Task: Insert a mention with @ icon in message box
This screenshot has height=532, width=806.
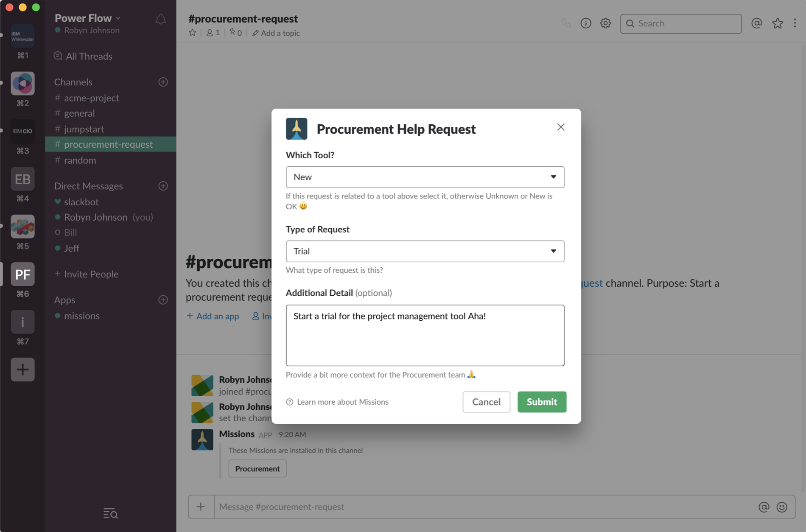Action: 764,507
